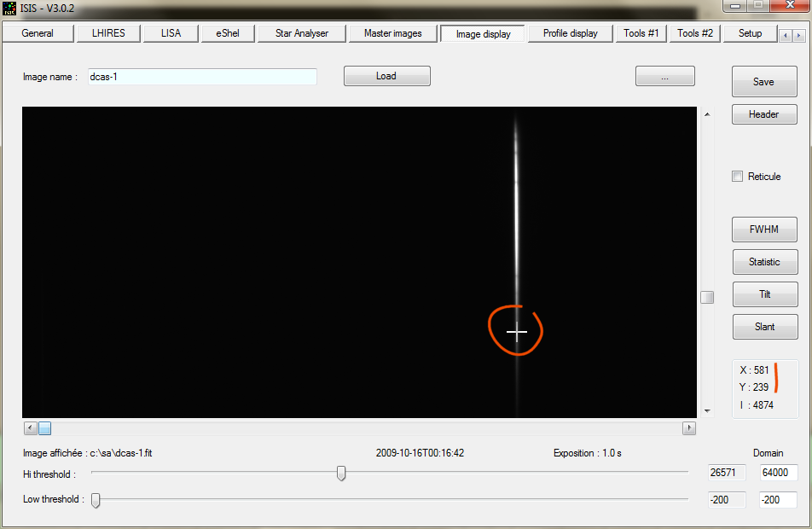
Task: Click the Low threshold slider handle
Action: click(x=96, y=500)
